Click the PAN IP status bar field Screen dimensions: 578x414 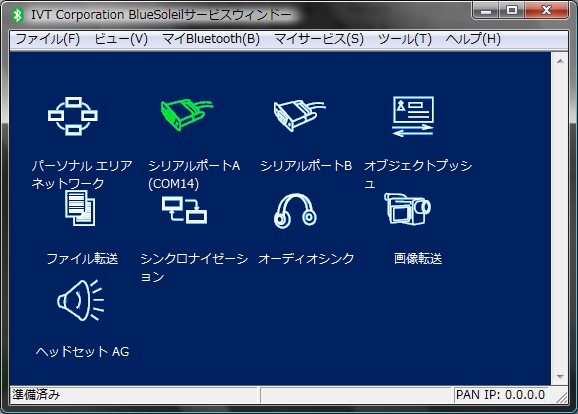coord(501,395)
